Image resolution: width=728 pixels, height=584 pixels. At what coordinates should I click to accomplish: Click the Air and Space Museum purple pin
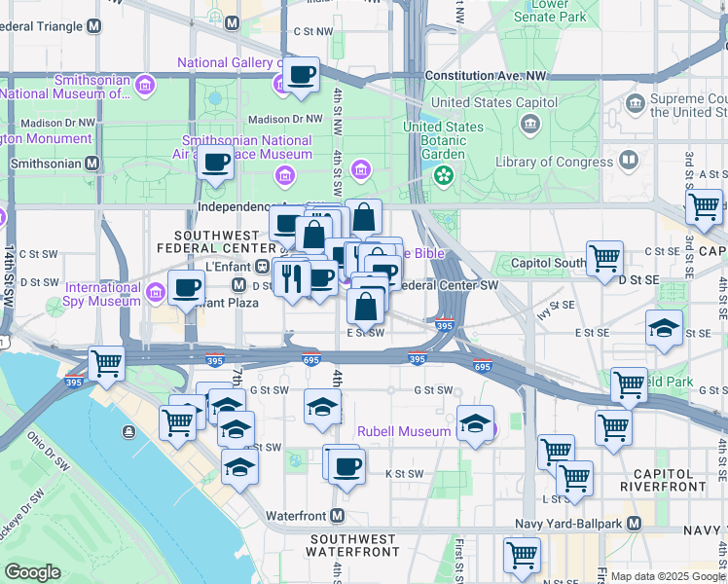pos(285,177)
